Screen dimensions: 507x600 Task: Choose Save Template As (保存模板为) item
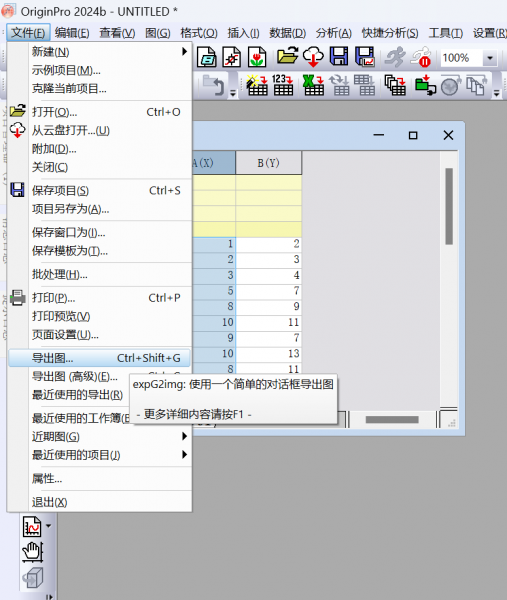(99, 251)
